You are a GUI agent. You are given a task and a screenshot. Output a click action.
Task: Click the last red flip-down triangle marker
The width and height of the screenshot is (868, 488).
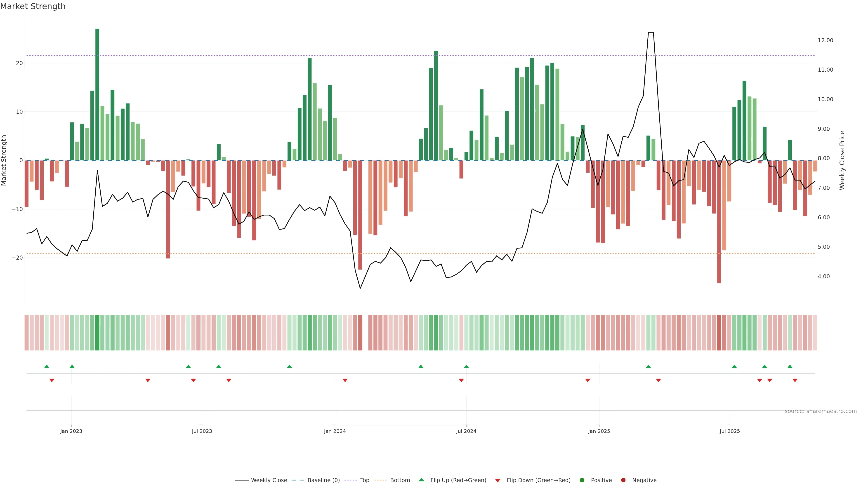(795, 380)
